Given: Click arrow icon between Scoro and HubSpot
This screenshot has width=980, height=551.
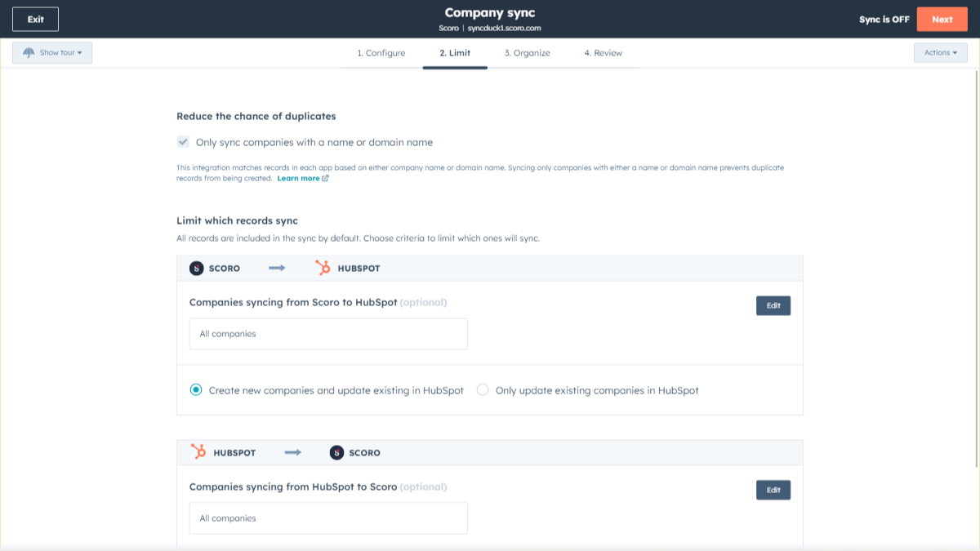Looking at the screenshot, I should click(x=278, y=268).
